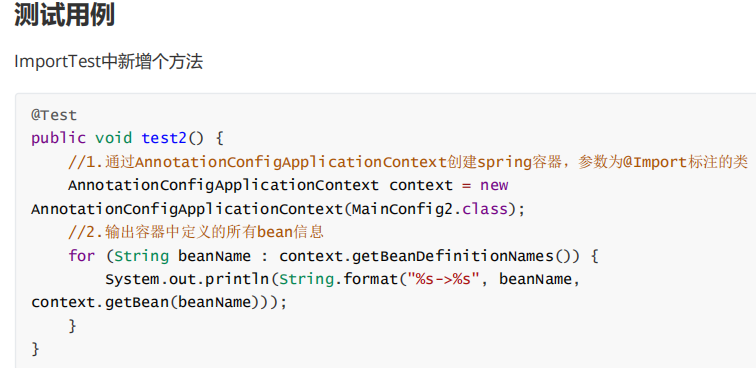Click the //1. comment about creating the spring container
The height and width of the screenshot is (368, 756).
tap(408, 162)
